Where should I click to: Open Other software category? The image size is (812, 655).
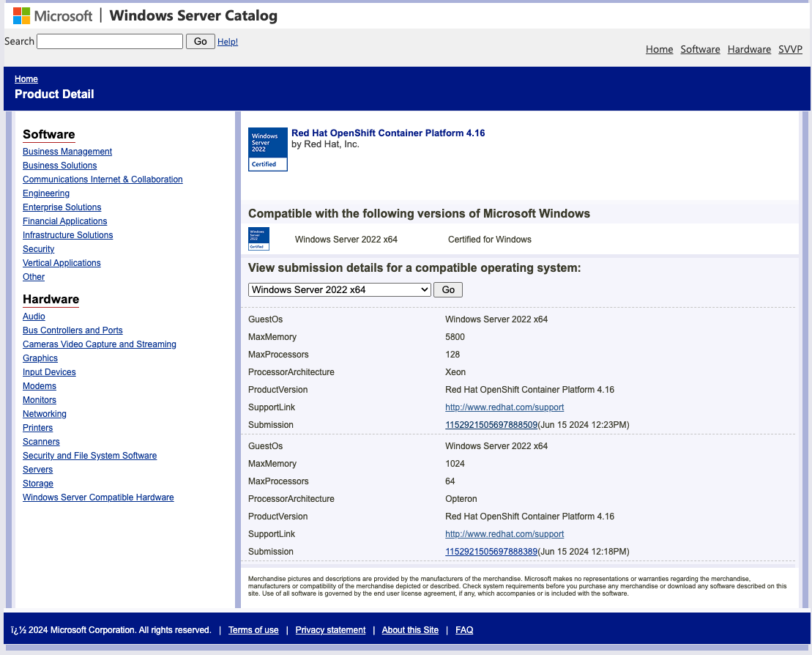point(34,277)
